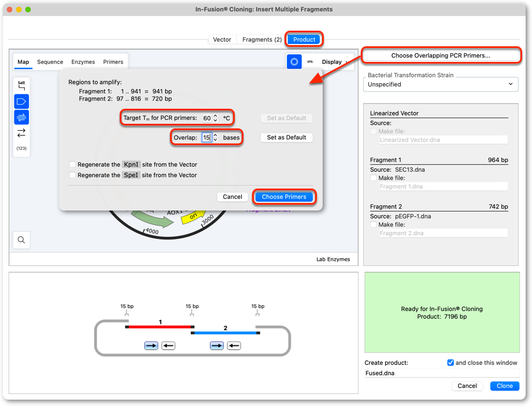
Task: Switch to the Fragments (2) tab
Action: tap(262, 39)
